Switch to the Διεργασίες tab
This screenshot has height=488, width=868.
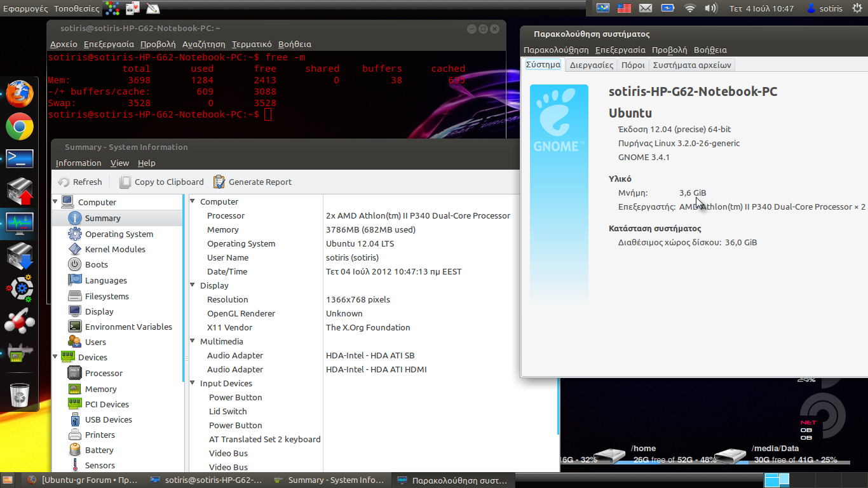click(592, 65)
